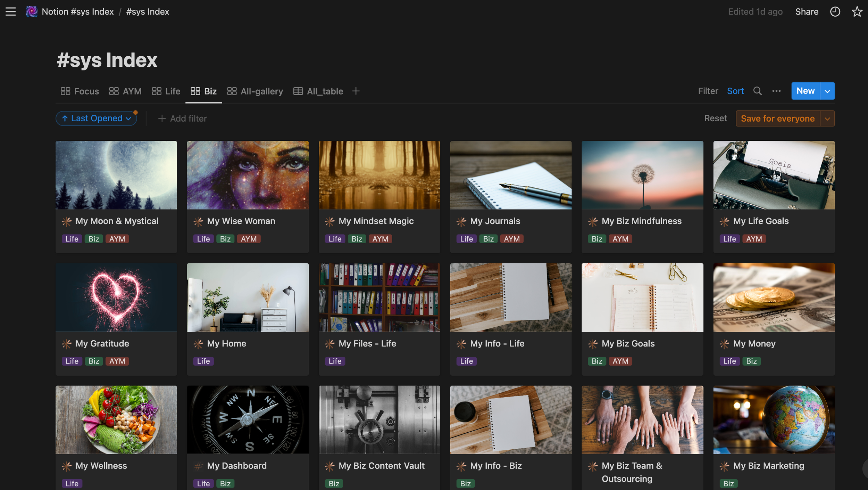The image size is (868, 490).
Task: Click the My Dashboard hash page icon
Action: click(198, 466)
